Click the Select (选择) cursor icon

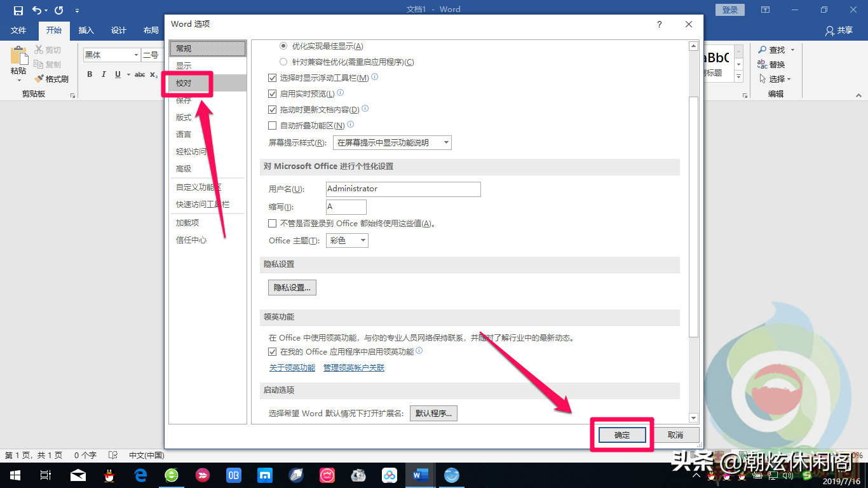click(x=763, y=79)
